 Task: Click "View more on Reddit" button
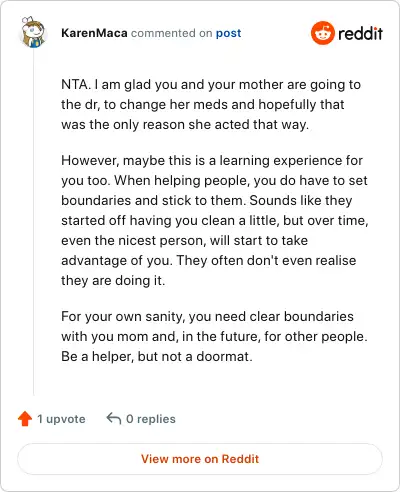200,459
